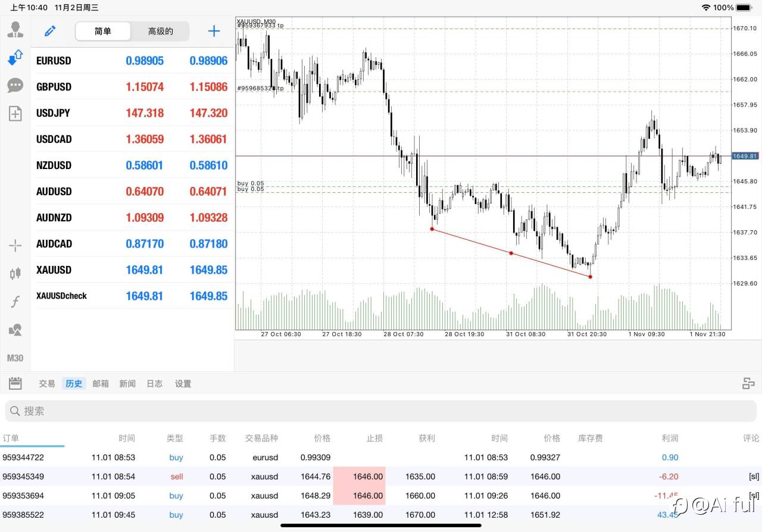Switch to the 交易 tab
The image size is (762, 532).
pos(47,384)
